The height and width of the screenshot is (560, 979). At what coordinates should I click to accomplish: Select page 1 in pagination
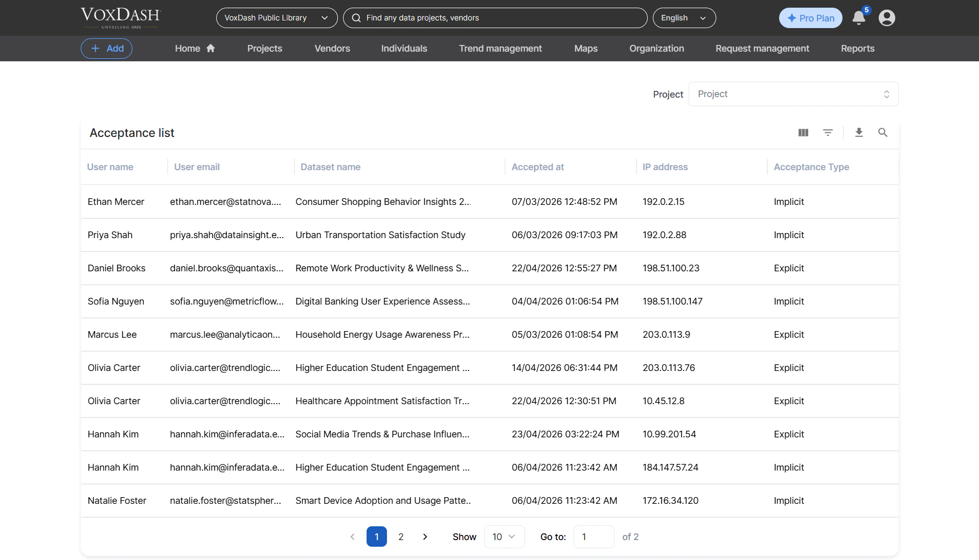(x=376, y=537)
